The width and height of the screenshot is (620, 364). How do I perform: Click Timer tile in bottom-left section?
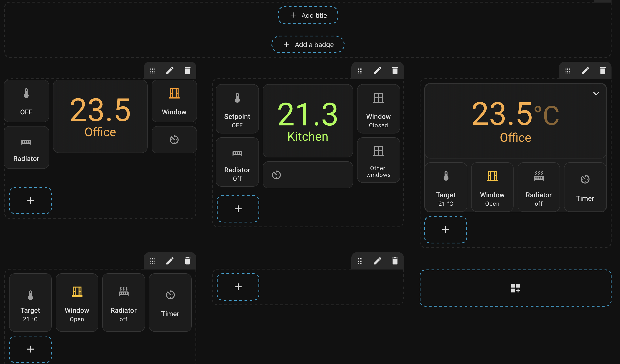click(x=170, y=302)
